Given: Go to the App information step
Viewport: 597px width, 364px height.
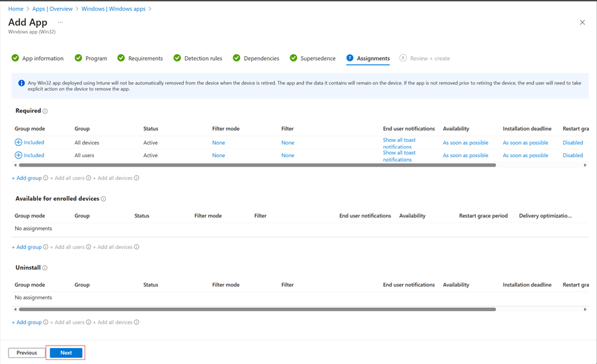Looking at the screenshot, I should pyautogui.click(x=37, y=58).
